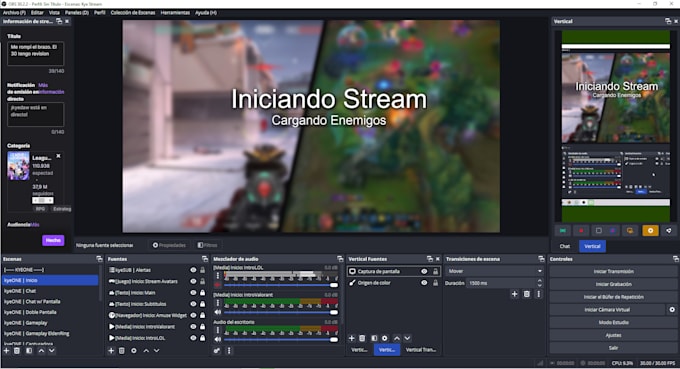The image size is (680, 369).
Task: Move source down in Fuentes toolbar
Action: pyautogui.click(x=157, y=351)
